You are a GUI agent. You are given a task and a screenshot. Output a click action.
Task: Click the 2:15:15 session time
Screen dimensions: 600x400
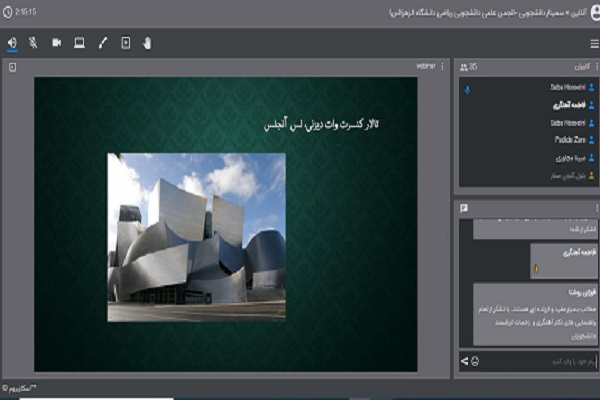26,12
